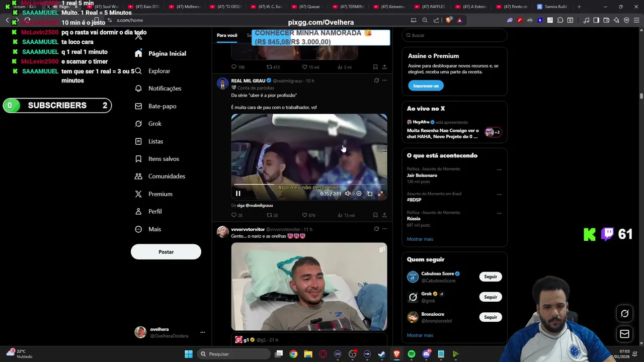The image size is (644, 362).
Task: Open Spotify from the taskbar
Action: 412,354
